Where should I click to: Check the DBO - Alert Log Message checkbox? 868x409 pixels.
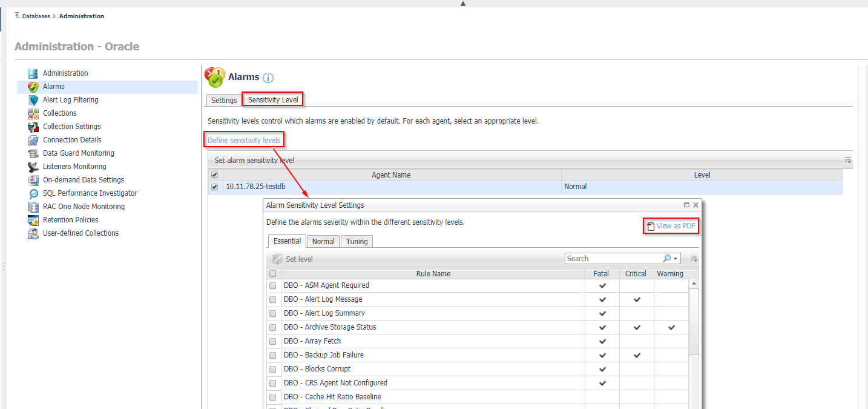point(272,299)
